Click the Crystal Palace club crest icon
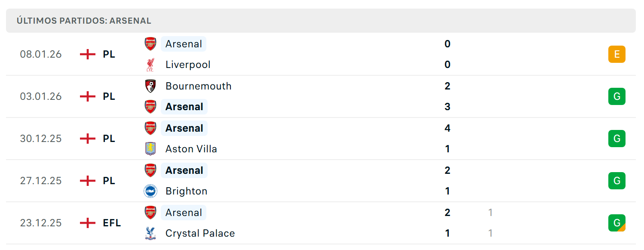The image size is (644, 250). [x=150, y=233]
